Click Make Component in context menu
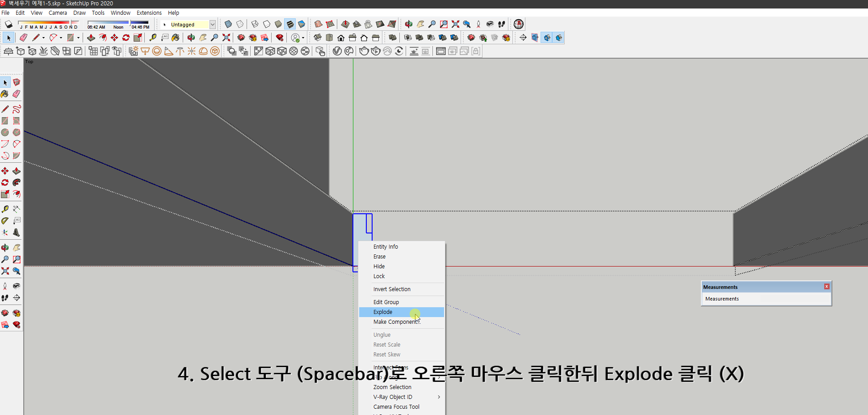This screenshot has width=868, height=415. 397,322
